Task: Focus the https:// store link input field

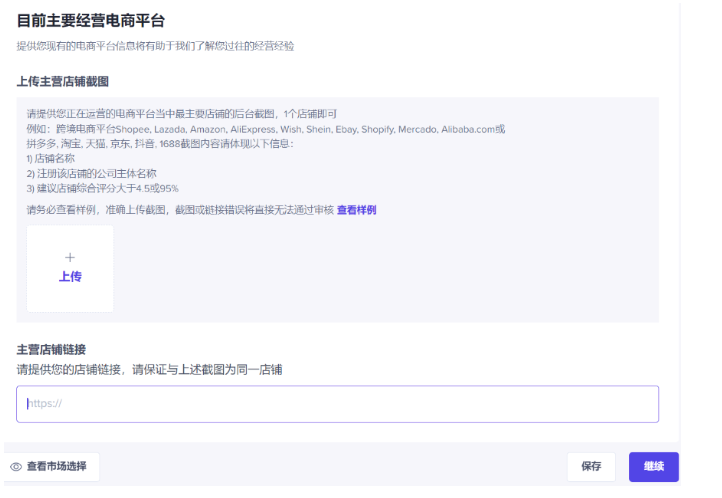Action: pyautogui.click(x=337, y=404)
